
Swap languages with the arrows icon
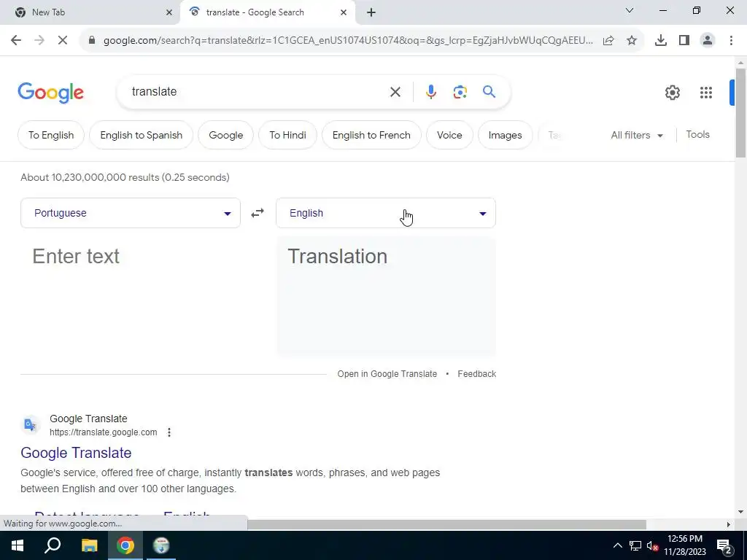(x=258, y=213)
